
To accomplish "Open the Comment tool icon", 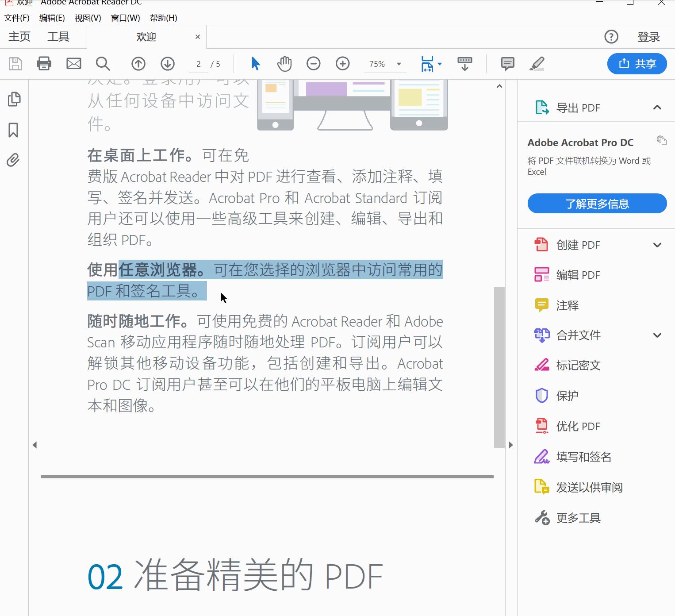I will (507, 64).
